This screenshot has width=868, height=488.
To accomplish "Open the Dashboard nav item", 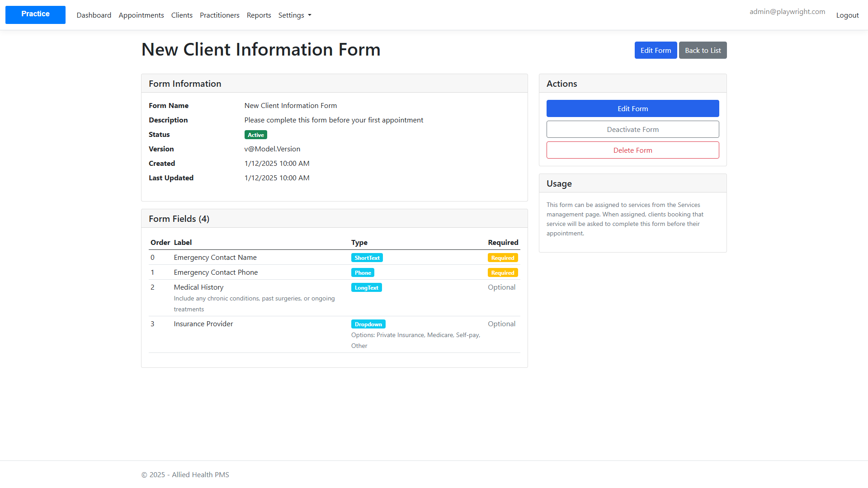I will pyautogui.click(x=94, y=15).
